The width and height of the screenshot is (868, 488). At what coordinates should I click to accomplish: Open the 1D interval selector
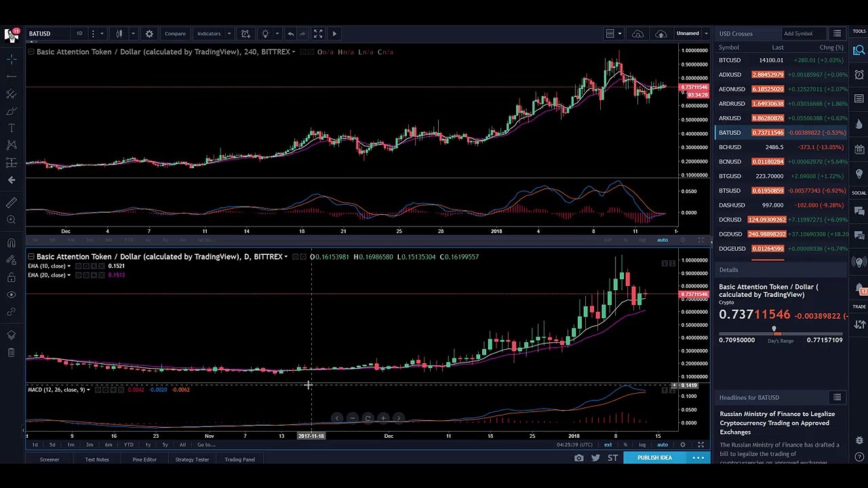point(79,33)
